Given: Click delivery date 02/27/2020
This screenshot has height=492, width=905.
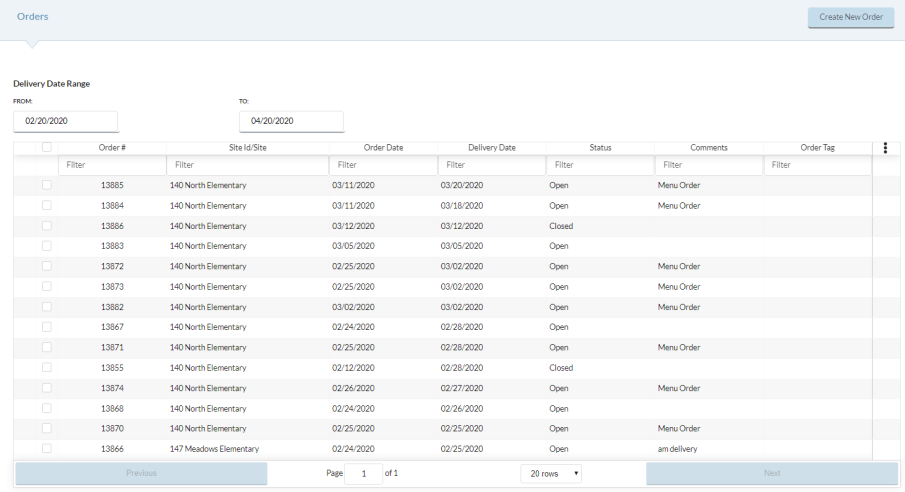Looking at the screenshot, I should pos(462,388).
